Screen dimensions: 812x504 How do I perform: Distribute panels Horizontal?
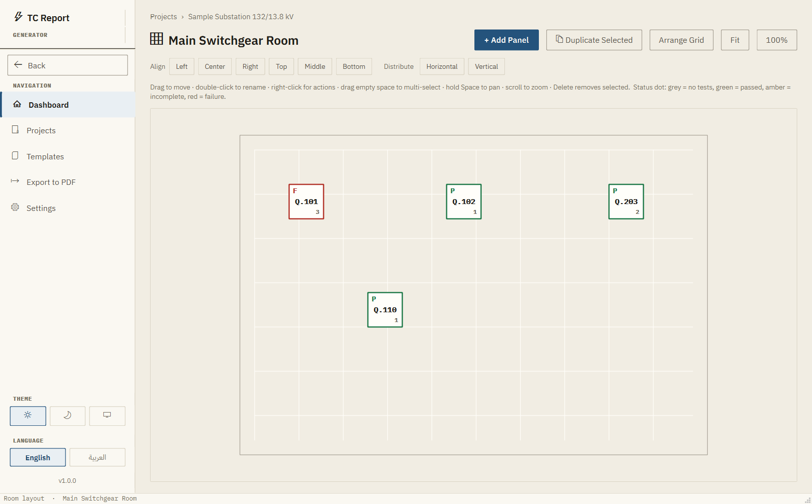[x=442, y=66]
